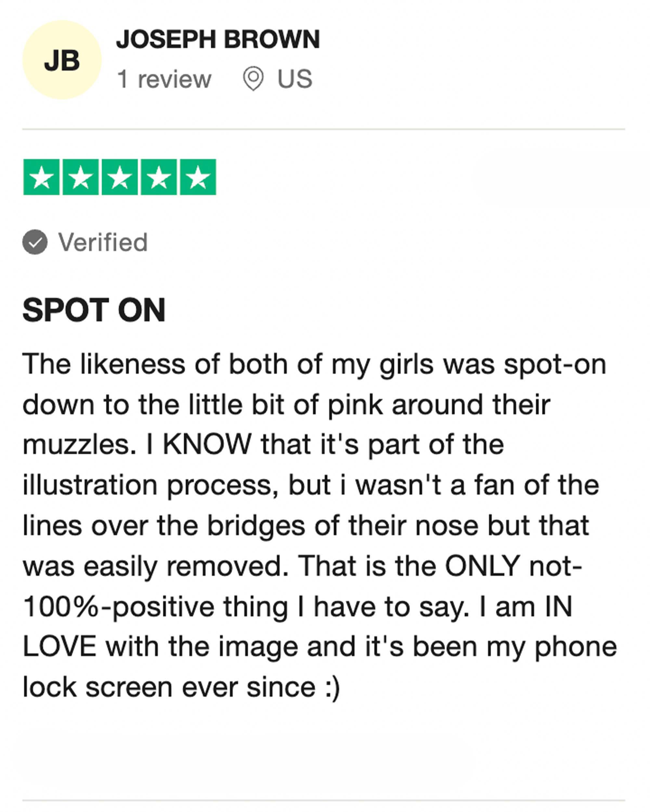This screenshot has height=812, width=650.
Task: Open Joseph Brown's reviewer profile name
Action: pos(218,39)
